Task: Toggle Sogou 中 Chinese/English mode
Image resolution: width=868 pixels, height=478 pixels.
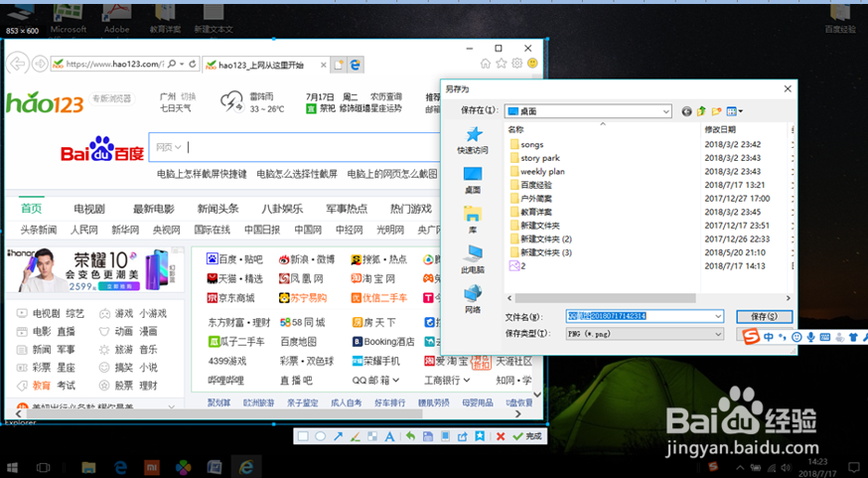Action: pyautogui.click(x=769, y=337)
